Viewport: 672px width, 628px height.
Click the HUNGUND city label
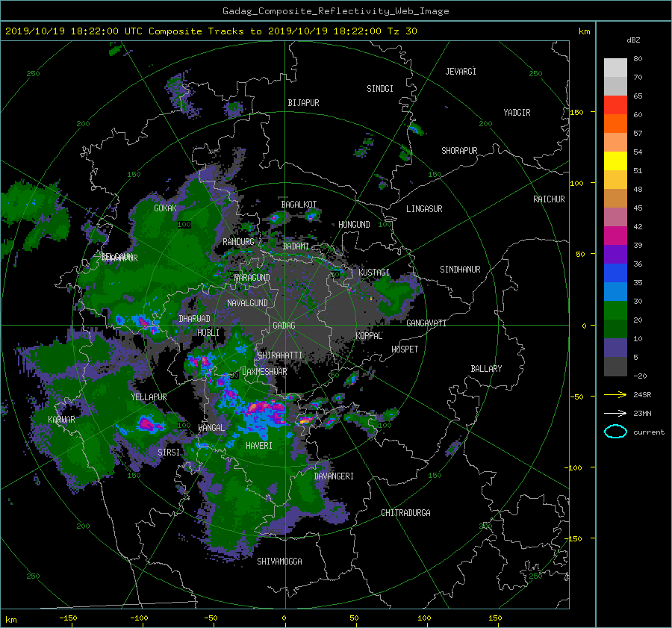(354, 225)
